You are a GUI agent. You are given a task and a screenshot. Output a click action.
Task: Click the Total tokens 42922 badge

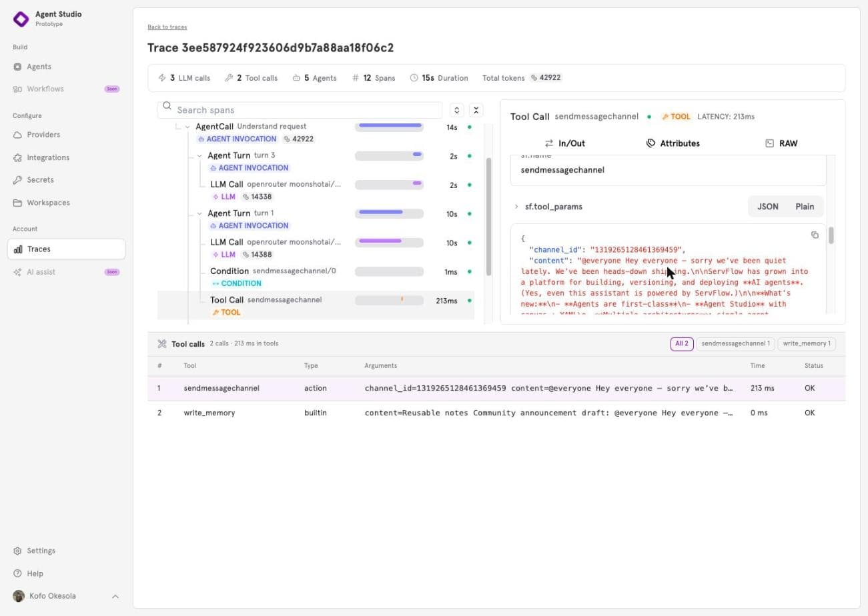546,77
